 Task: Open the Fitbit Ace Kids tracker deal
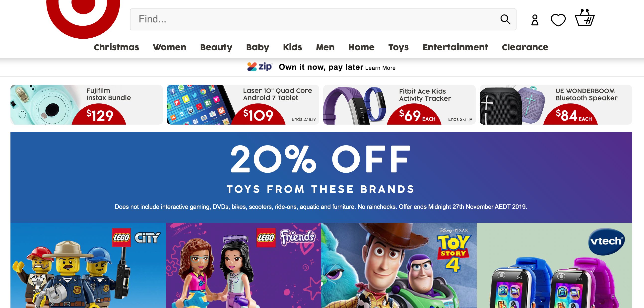coord(399,105)
